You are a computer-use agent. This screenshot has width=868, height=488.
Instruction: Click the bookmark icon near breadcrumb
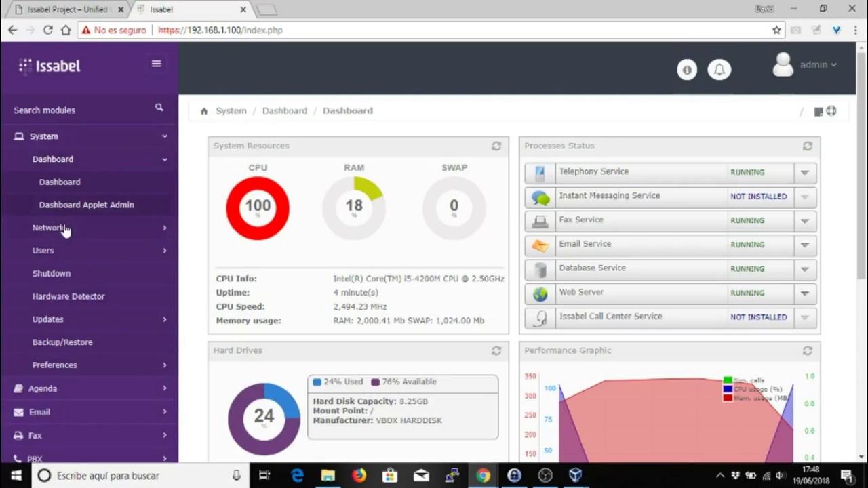click(x=818, y=112)
